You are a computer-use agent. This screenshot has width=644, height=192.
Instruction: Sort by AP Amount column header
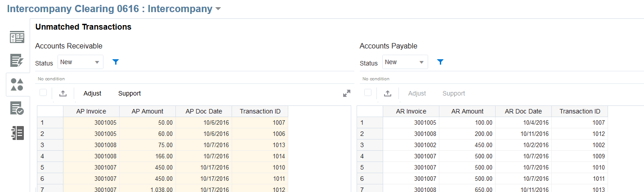click(x=148, y=111)
